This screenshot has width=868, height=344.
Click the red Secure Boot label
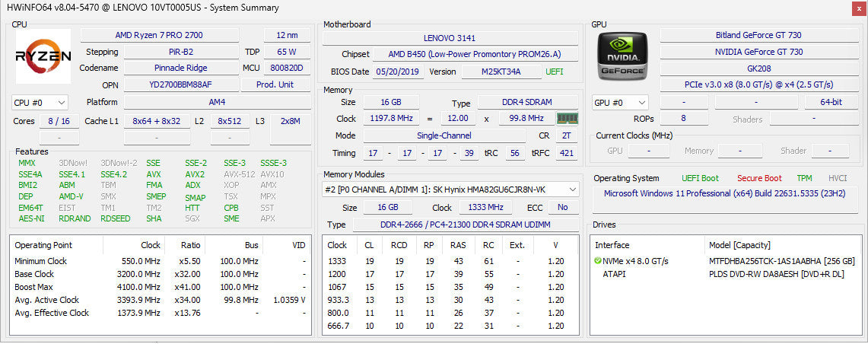pyautogui.click(x=759, y=178)
